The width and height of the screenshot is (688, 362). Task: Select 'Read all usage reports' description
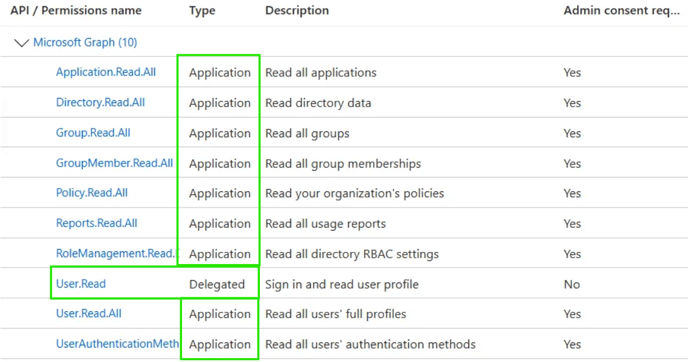(326, 223)
